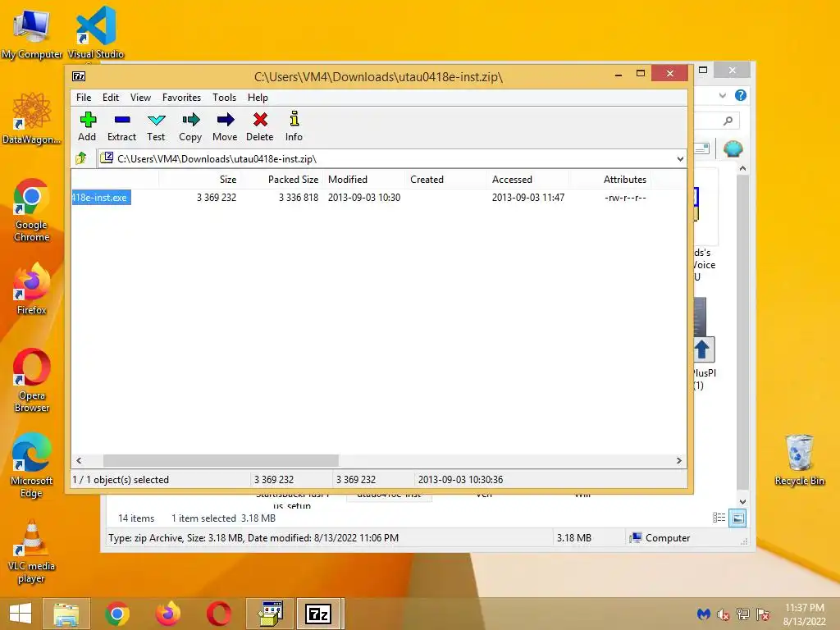The width and height of the screenshot is (840, 630).
Task: Run the Test archive tool
Action: (x=156, y=126)
